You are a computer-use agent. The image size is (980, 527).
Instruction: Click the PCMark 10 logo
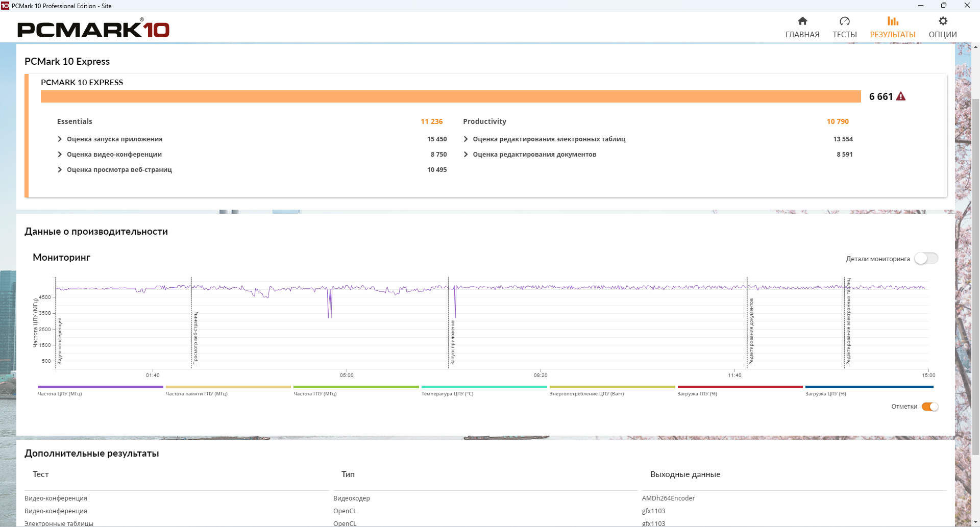[x=93, y=28]
